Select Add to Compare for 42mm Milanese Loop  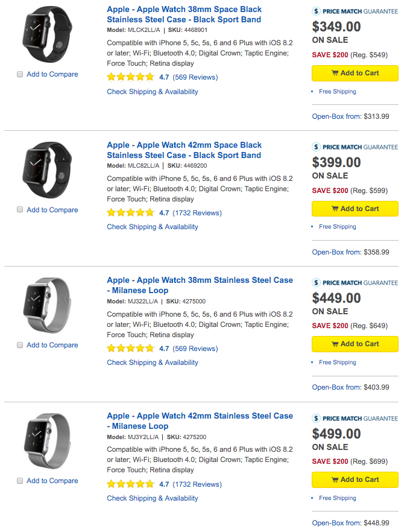20,480
